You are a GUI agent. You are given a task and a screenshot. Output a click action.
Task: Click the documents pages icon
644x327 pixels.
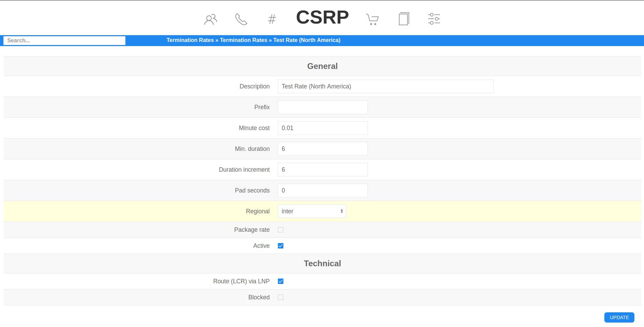point(404,19)
